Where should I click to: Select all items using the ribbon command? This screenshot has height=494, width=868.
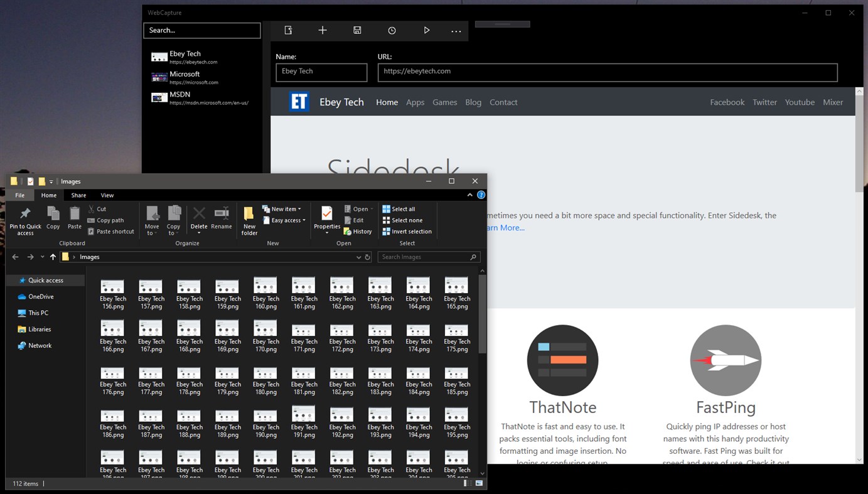click(x=400, y=208)
